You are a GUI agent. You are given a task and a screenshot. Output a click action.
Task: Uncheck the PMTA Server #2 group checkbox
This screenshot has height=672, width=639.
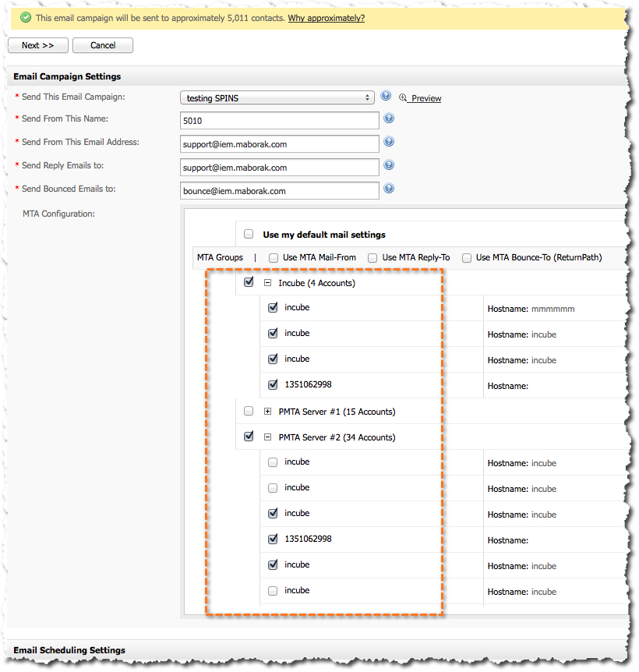click(249, 437)
